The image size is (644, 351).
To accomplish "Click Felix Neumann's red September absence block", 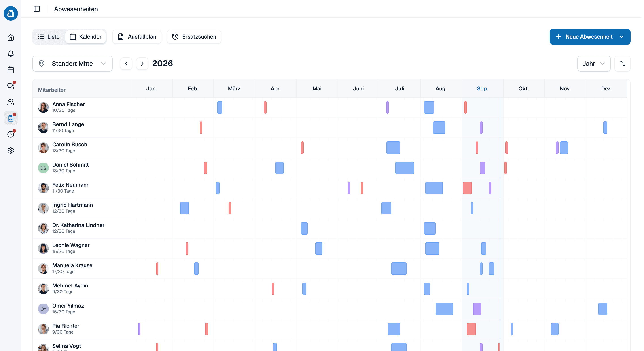I will tap(467, 188).
